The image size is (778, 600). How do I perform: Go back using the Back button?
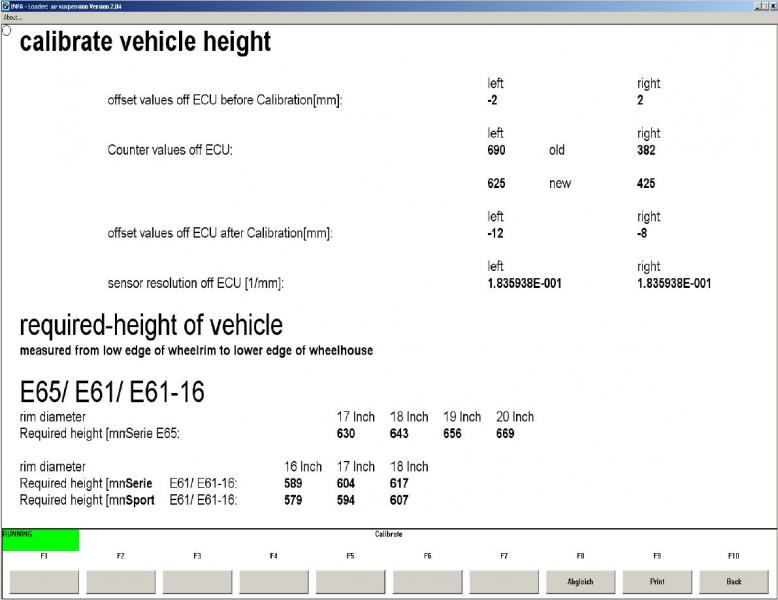pyautogui.click(x=734, y=581)
